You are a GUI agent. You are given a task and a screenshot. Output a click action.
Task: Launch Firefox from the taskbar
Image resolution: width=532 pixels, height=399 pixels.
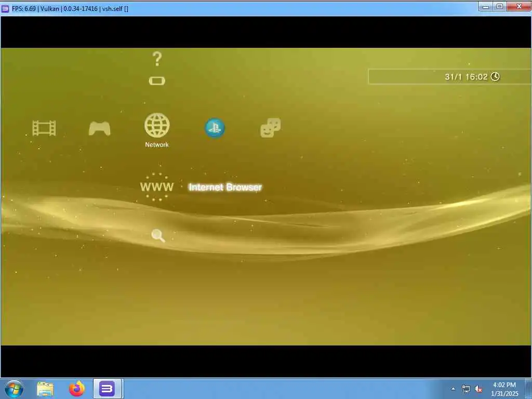(x=77, y=389)
